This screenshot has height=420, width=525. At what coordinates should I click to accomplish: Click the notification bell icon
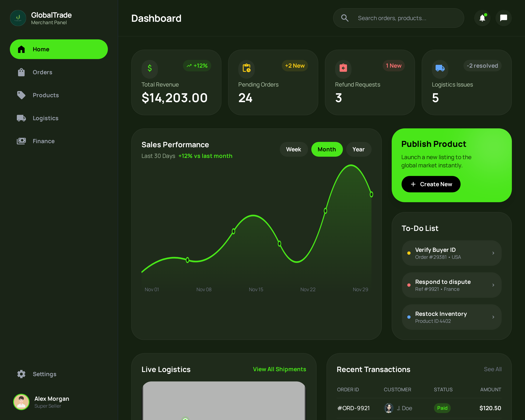[482, 18]
